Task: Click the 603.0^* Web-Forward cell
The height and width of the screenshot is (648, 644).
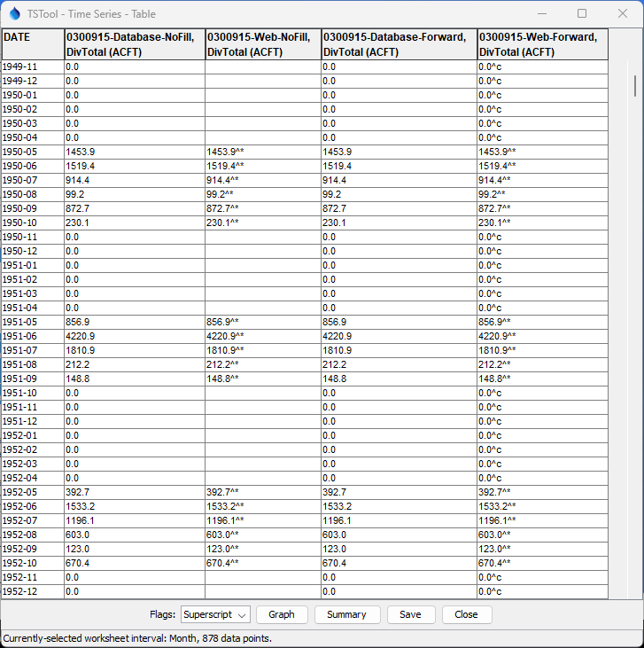Action: point(542,535)
